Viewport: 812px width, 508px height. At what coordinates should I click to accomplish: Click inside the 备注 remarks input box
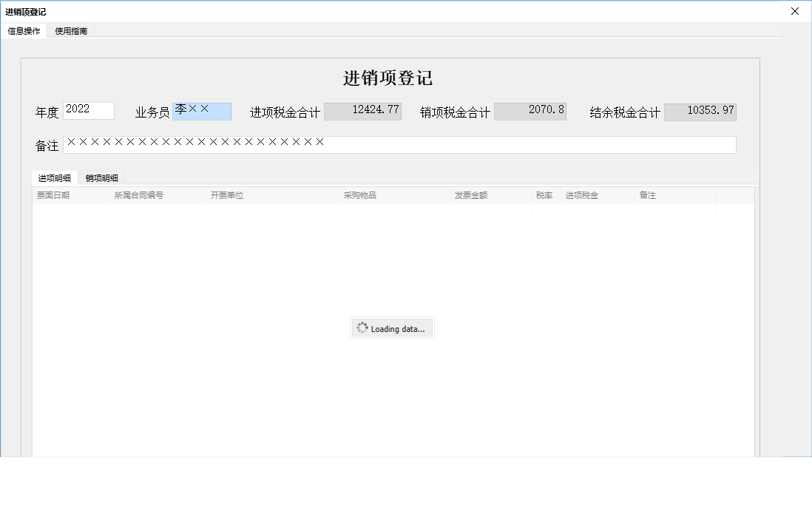[399, 145]
